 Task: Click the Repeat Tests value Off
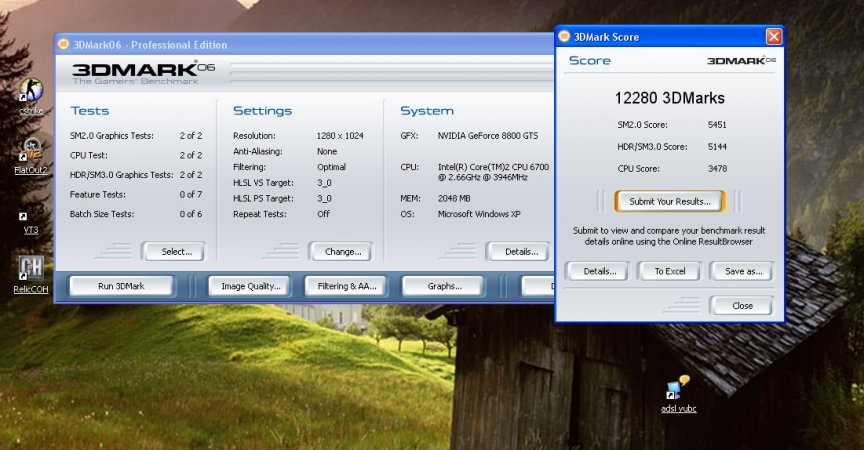tap(323, 214)
